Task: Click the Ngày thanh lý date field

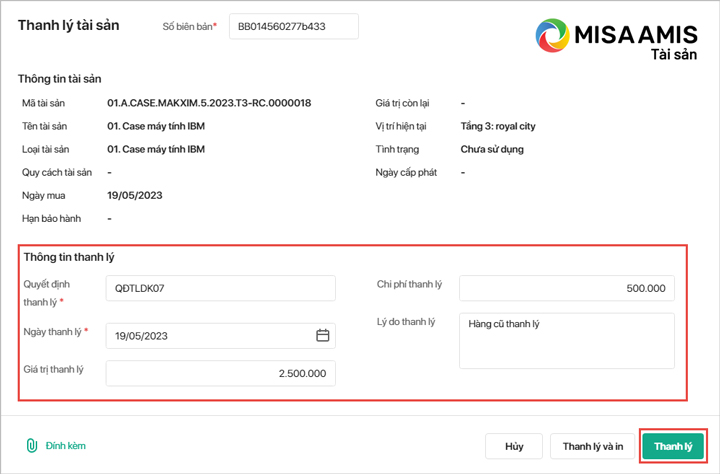Action: (220, 336)
